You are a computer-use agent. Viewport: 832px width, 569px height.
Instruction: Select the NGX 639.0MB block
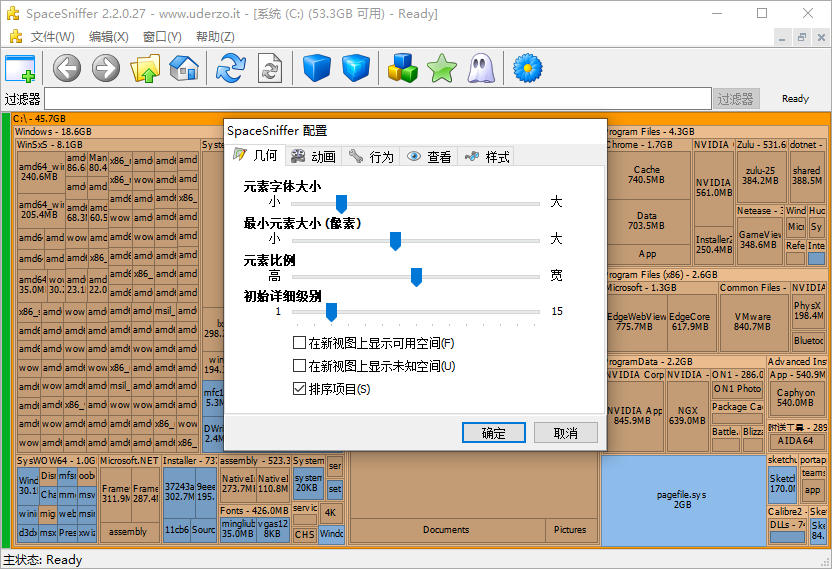tap(688, 416)
